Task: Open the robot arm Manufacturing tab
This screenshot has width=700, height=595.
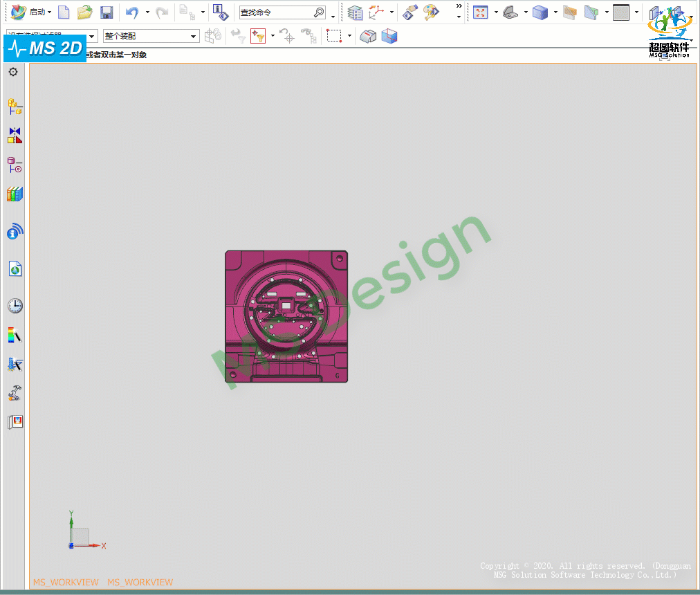Action: tap(15, 393)
